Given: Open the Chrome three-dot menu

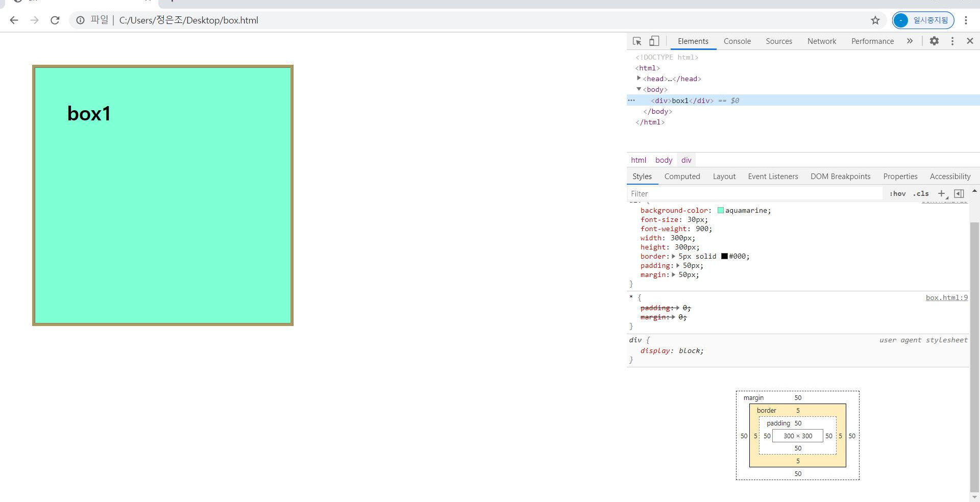Looking at the screenshot, I should (x=966, y=20).
